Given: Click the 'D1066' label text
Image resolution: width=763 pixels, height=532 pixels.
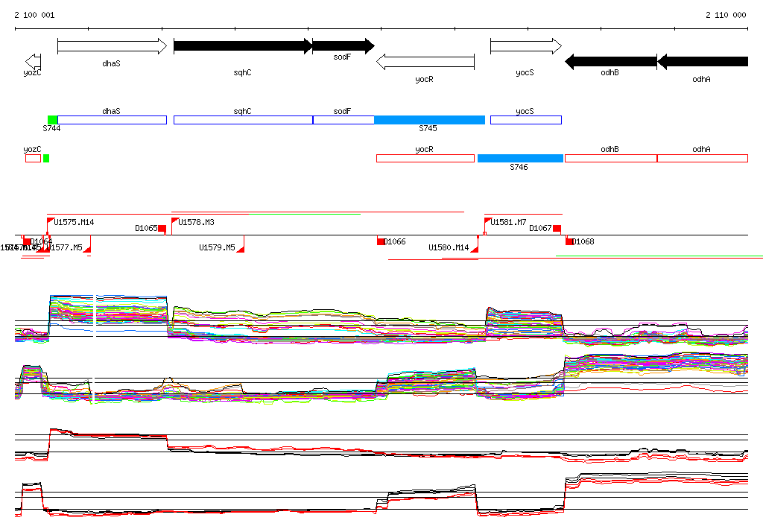Looking at the screenshot, I should tap(395, 241).
